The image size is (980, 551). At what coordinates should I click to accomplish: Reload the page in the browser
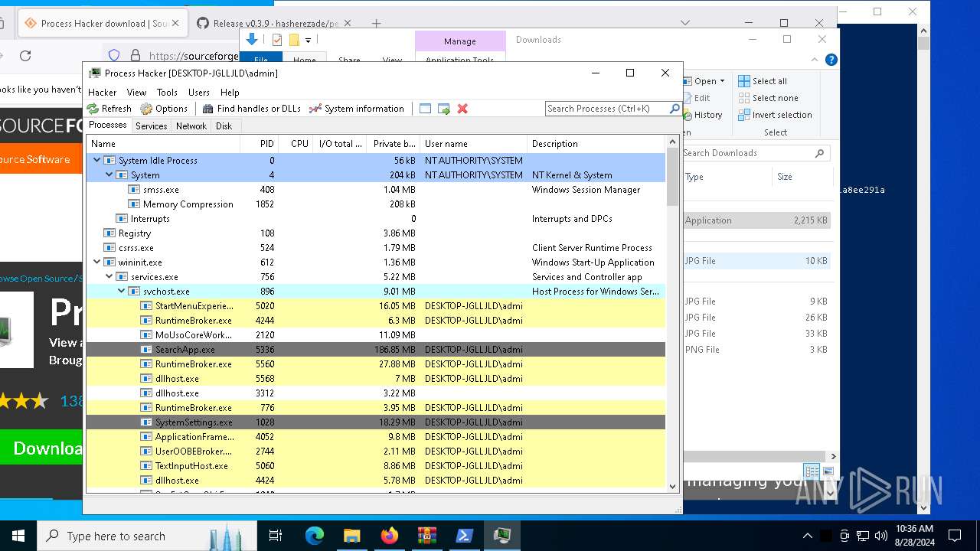point(25,55)
